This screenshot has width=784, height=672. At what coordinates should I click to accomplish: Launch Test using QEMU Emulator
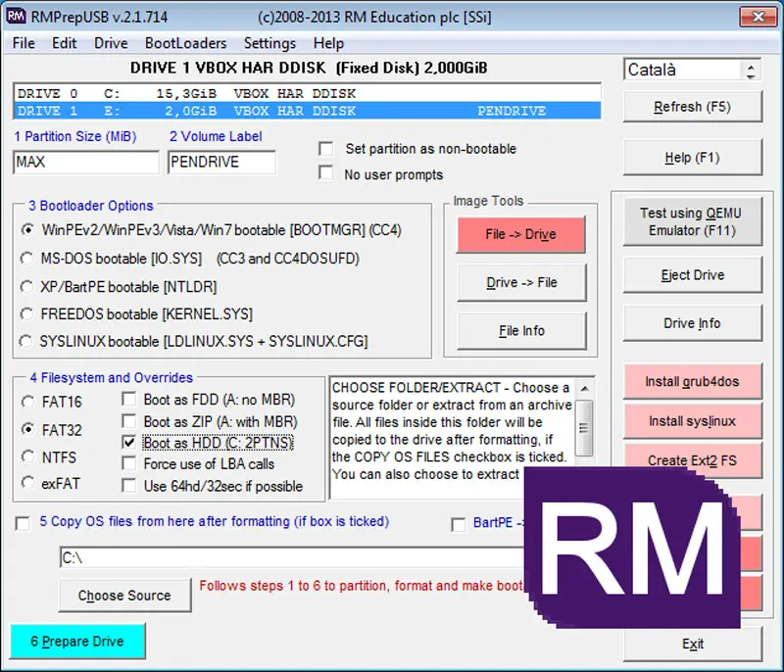click(692, 221)
